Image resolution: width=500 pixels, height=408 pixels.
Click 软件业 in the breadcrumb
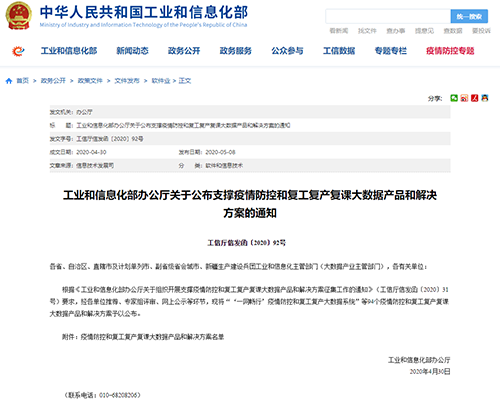pyautogui.click(x=161, y=81)
